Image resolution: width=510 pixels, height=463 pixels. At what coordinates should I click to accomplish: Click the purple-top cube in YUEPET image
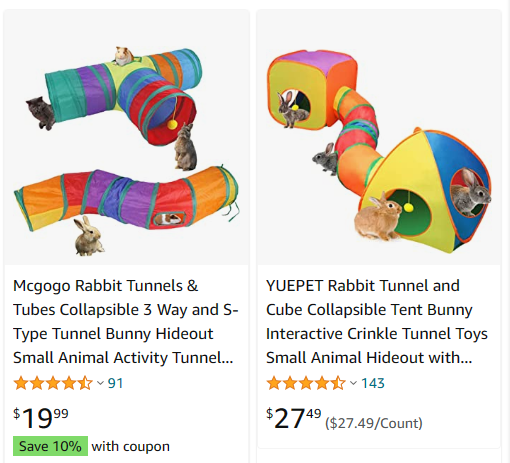pos(312,89)
